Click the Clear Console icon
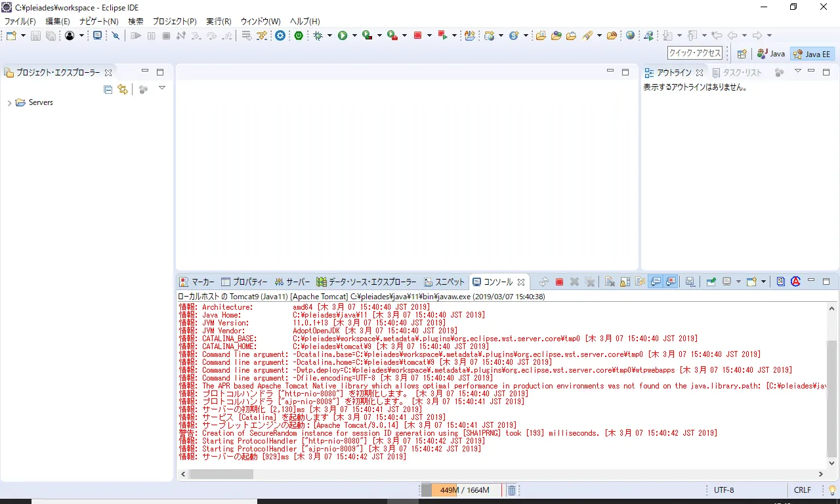The width and height of the screenshot is (840, 504). coord(610,282)
